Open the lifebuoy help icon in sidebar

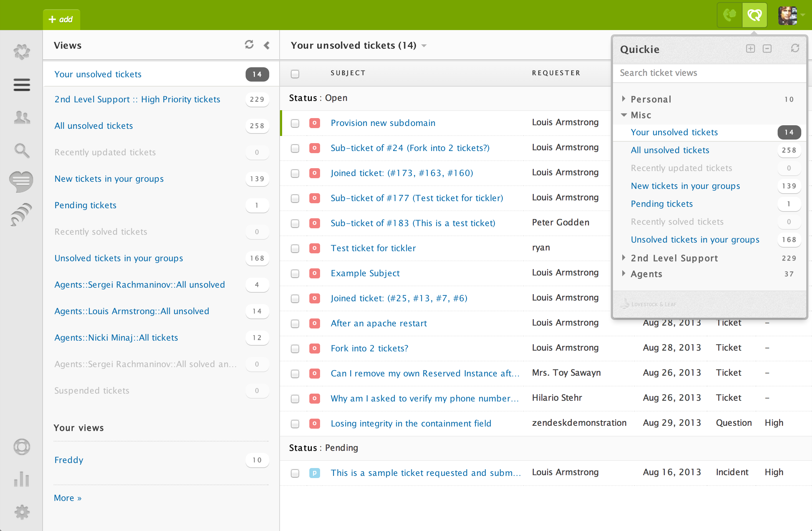coord(22,447)
